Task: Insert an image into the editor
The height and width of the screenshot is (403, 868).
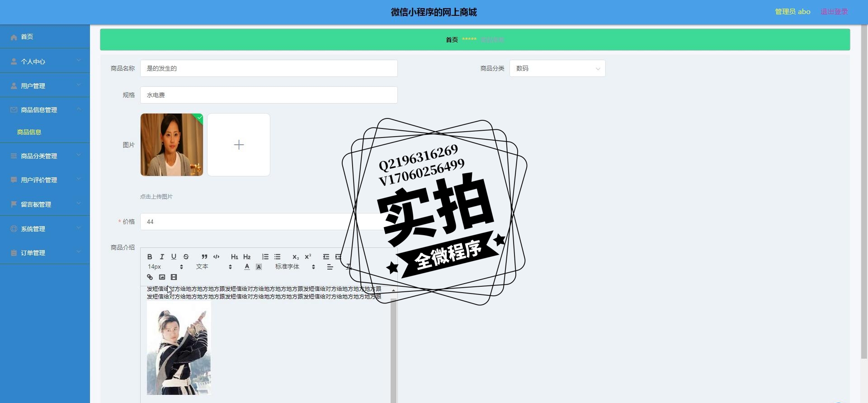Action: (162, 277)
